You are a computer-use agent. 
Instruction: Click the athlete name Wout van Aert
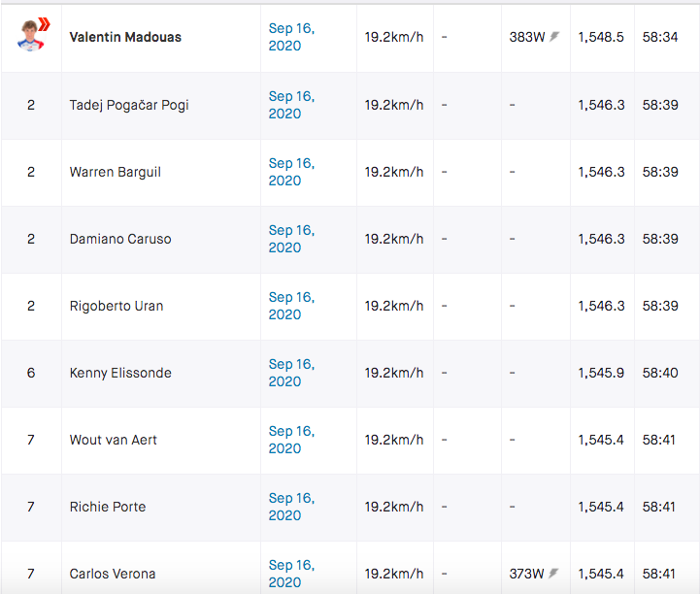point(113,440)
